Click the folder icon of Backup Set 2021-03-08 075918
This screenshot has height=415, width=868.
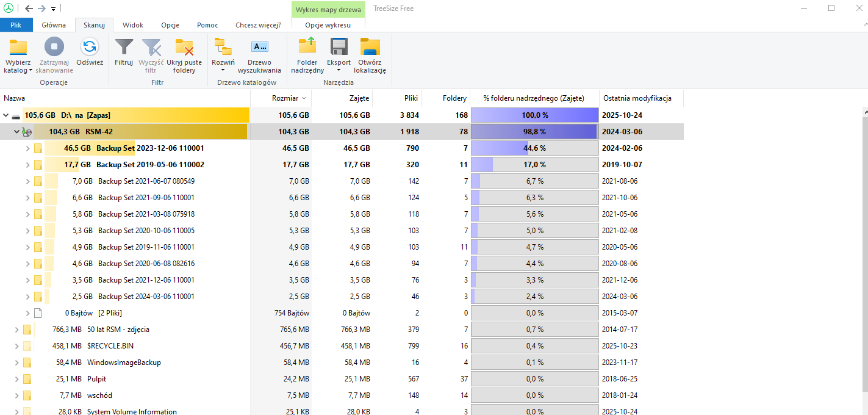coord(38,214)
